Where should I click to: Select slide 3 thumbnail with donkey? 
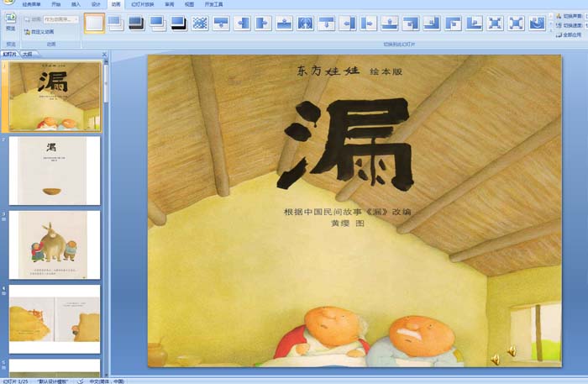coord(55,244)
